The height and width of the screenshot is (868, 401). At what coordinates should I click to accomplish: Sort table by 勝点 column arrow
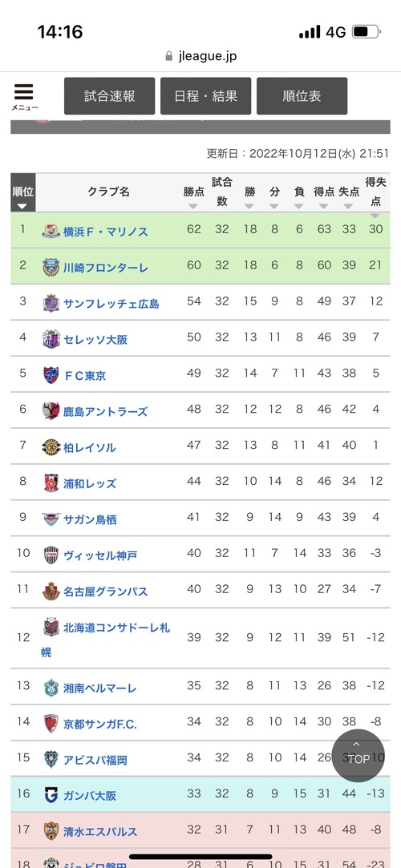193,206
